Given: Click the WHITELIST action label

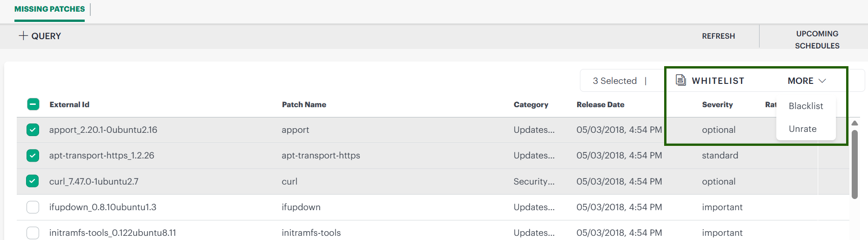Looking at the screenshot, I should [718, 81].
